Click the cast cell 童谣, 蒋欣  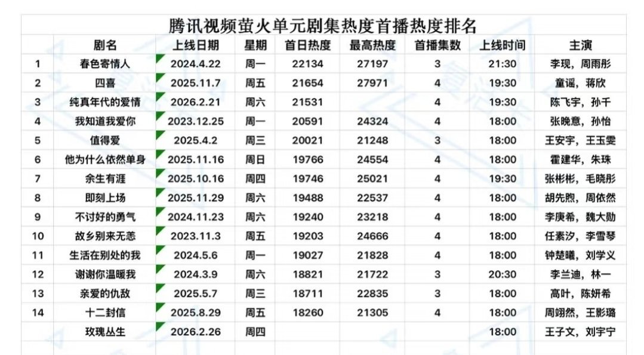point(580,83)
